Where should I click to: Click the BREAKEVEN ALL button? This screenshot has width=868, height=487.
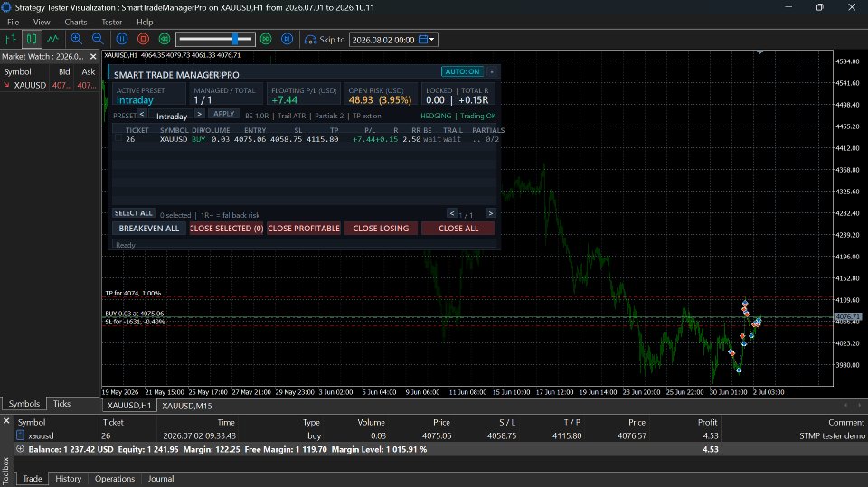[x=149, y=228]
